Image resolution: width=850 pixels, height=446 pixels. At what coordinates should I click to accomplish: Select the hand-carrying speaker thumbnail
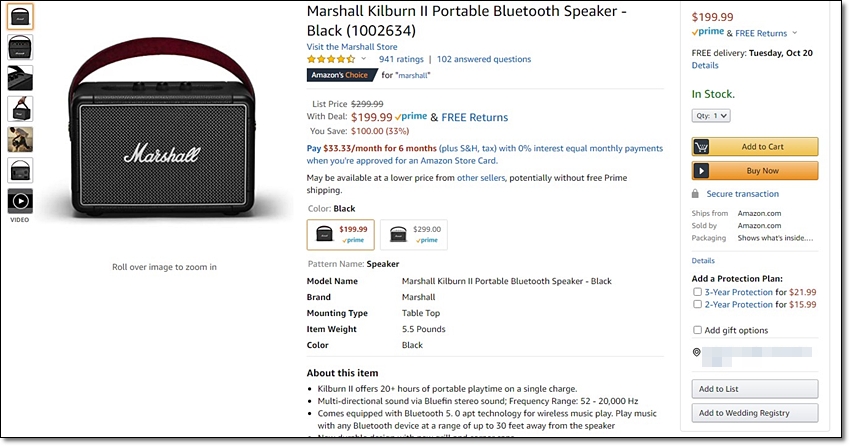[x=20, y=108]
